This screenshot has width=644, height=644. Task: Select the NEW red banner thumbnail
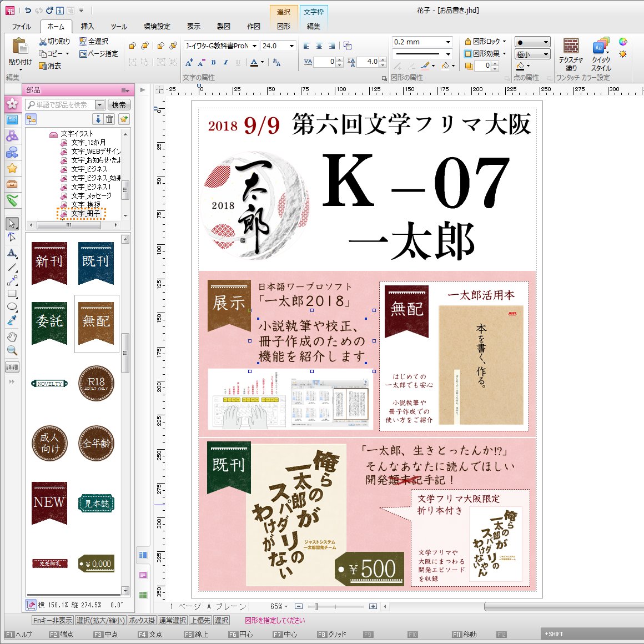(49, 503)
